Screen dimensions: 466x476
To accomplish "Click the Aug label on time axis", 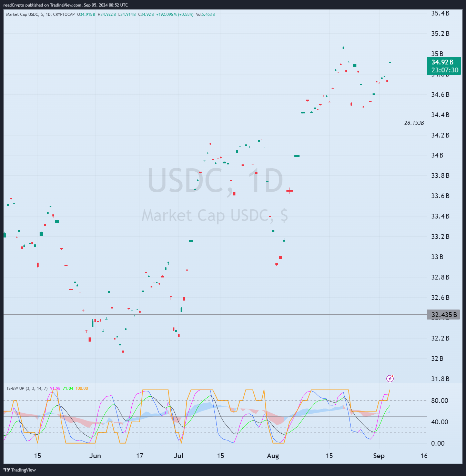I will [x=273, y=456].
